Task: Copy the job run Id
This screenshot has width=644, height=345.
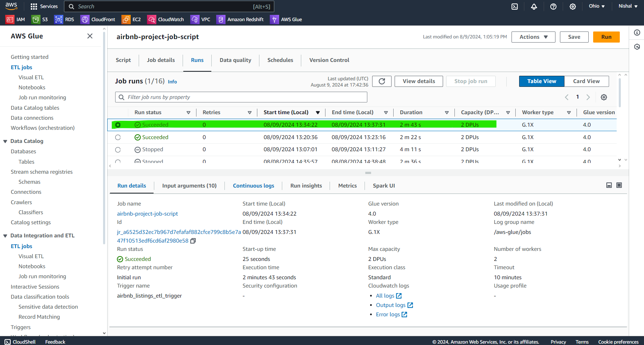Action: point(193,241)
